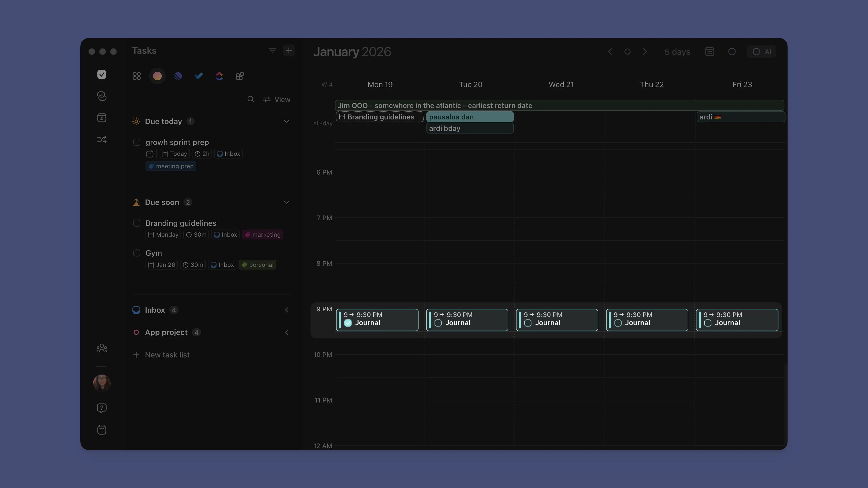Open the search icon in the task panel
This screenshot has width=868, height=488.
pyautogui.click(x=251, y=99)
